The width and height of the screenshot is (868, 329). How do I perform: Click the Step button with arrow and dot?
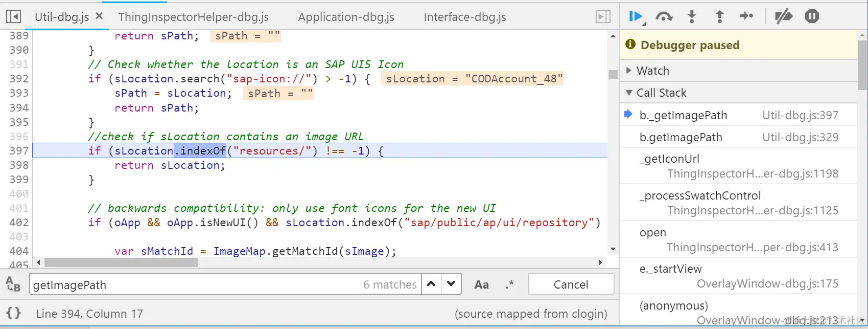[x=746, y=16]
